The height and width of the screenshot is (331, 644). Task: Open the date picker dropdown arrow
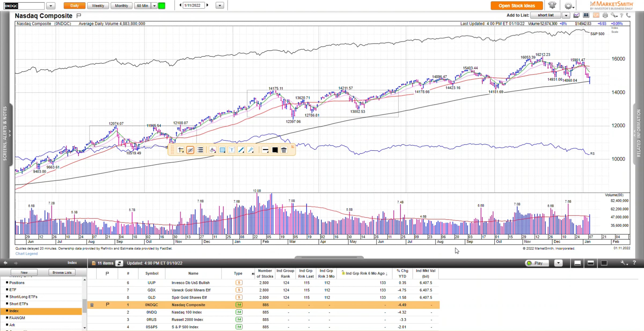pos(219,6)
